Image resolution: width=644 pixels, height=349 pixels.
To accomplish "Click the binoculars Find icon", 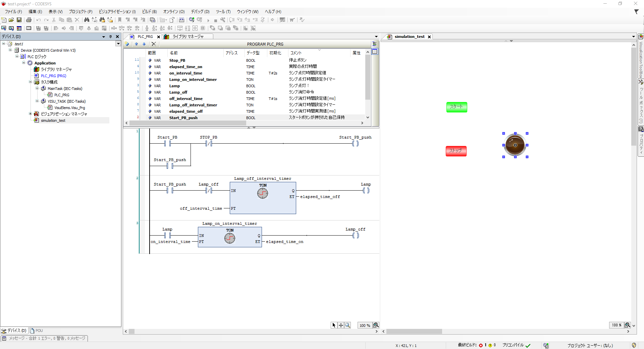I will pyautogui.click(x=87, y=20).
